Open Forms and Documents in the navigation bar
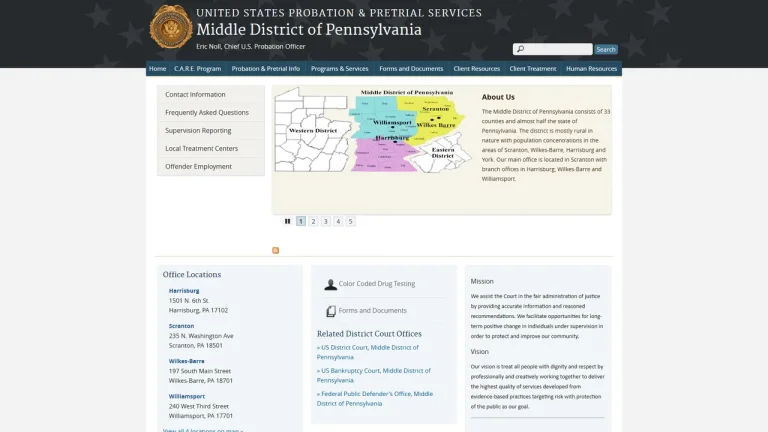768x432 pixels. [x=411, y=69]
